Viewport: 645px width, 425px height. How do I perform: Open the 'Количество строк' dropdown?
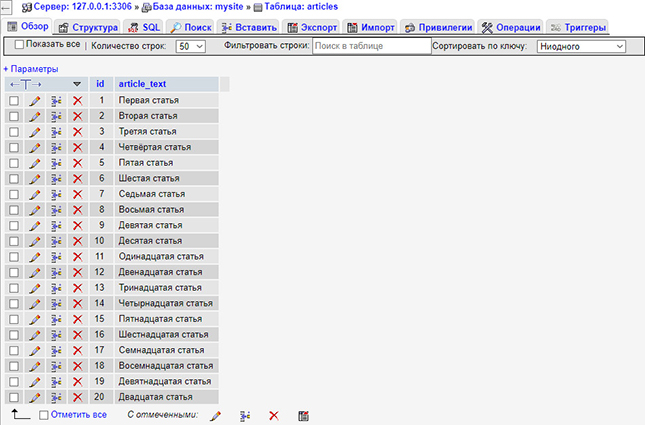click(190, 46)
